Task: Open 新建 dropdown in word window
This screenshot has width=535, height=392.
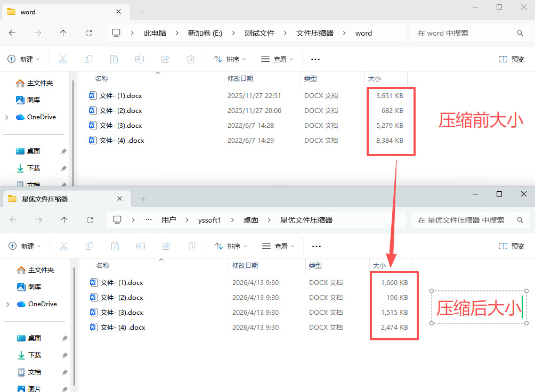Action: point(23,59)
